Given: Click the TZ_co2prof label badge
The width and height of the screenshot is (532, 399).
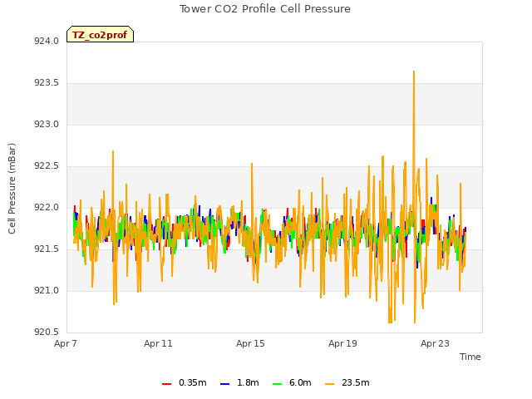Looking at the screenshot, I should 100,34.
